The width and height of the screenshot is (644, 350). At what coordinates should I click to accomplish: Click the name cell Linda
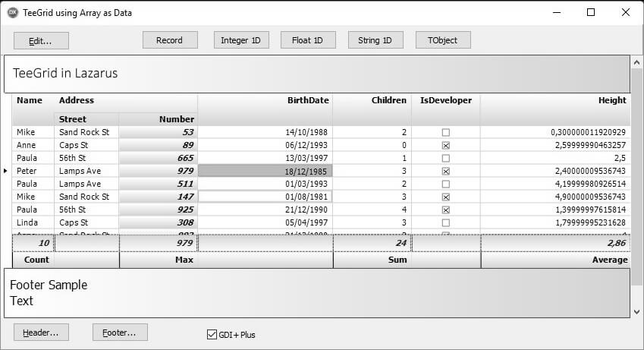pyautogui.click(x=33, y=222)
